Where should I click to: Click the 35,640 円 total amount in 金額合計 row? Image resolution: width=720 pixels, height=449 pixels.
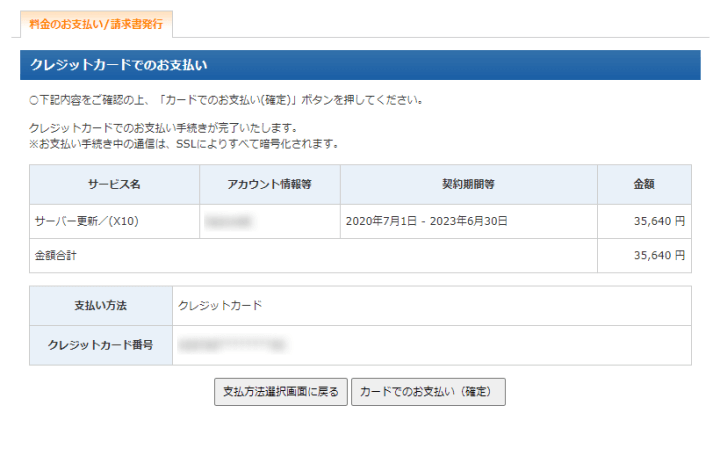coord(659,255)
